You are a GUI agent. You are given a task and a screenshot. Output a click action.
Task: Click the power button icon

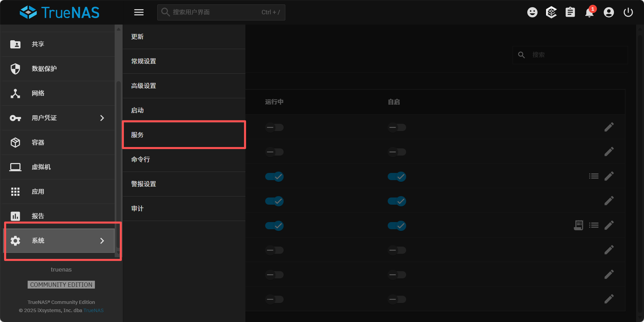(x=628, y=13)
